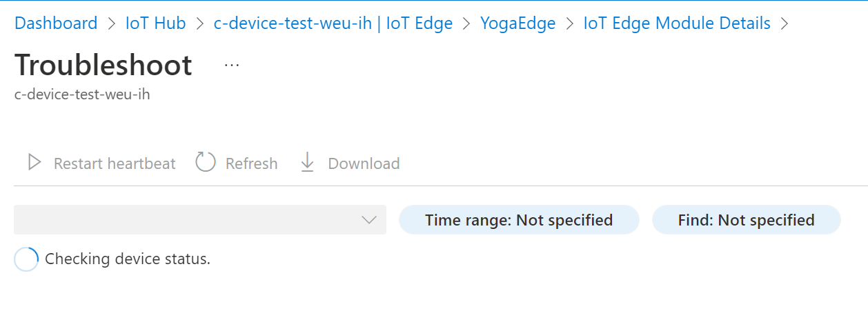Click chevron separator after YogaEdge breadcrumb
The image size is (868, 320).
[569, 23]
